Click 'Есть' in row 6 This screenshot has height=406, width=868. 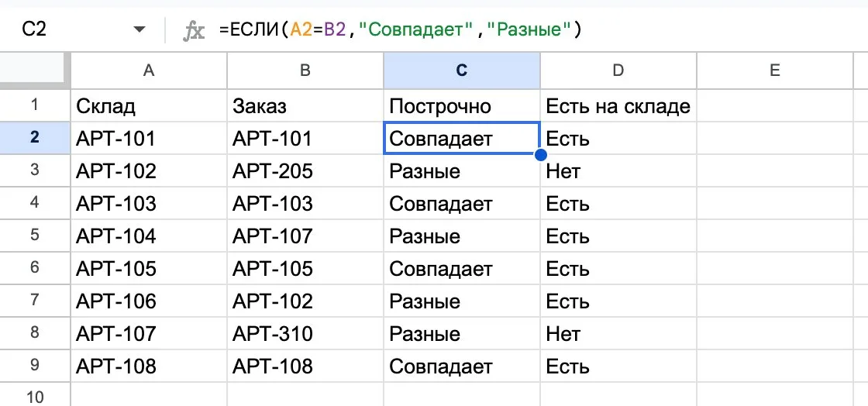[x=618, y=268]
